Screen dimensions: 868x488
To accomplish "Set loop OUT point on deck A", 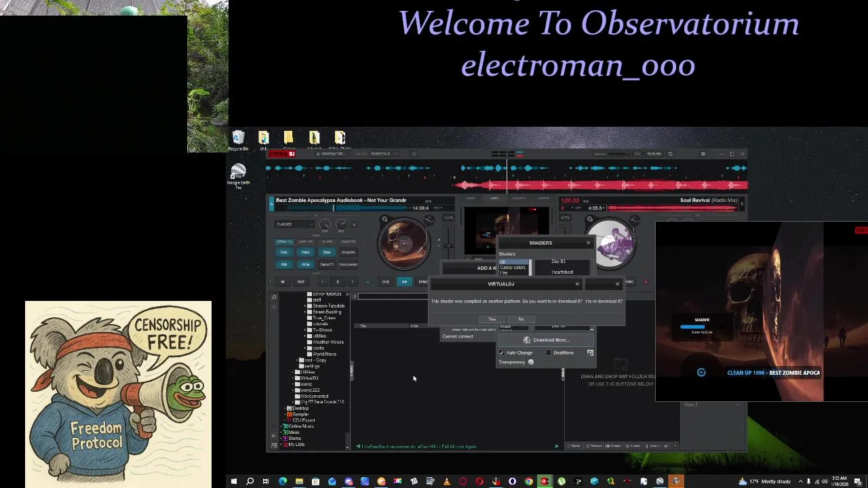I will point(300,282).
